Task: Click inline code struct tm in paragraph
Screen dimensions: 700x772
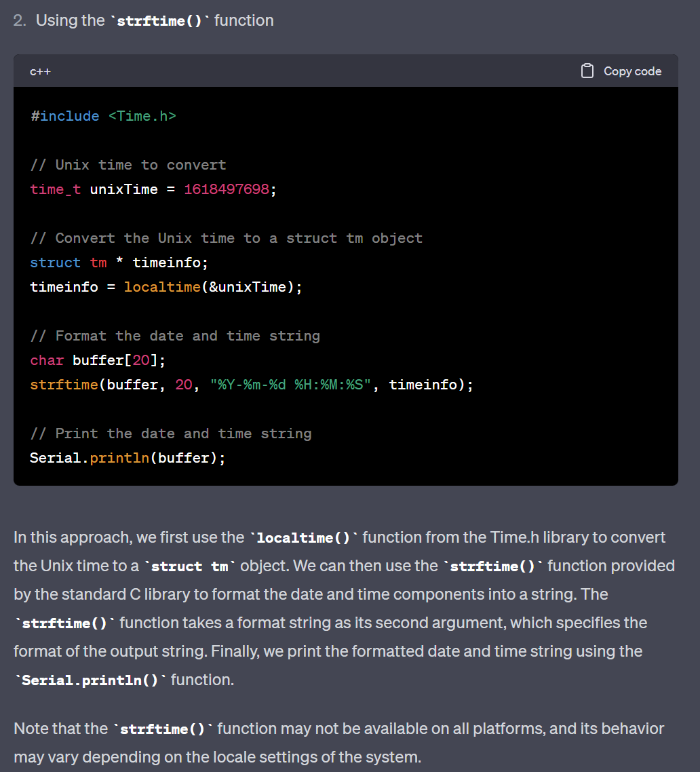Action: (189, 566)
